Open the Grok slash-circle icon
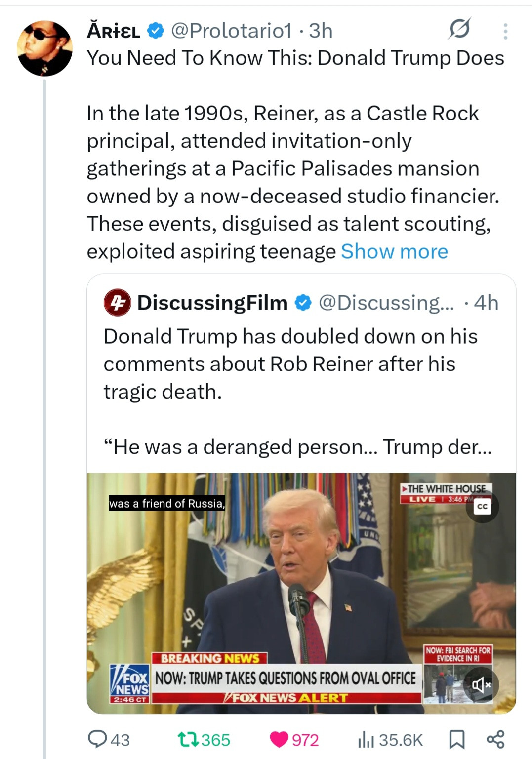Image resolution: width=532 pixels, height=759 pixels. click(x=459, y=29)
